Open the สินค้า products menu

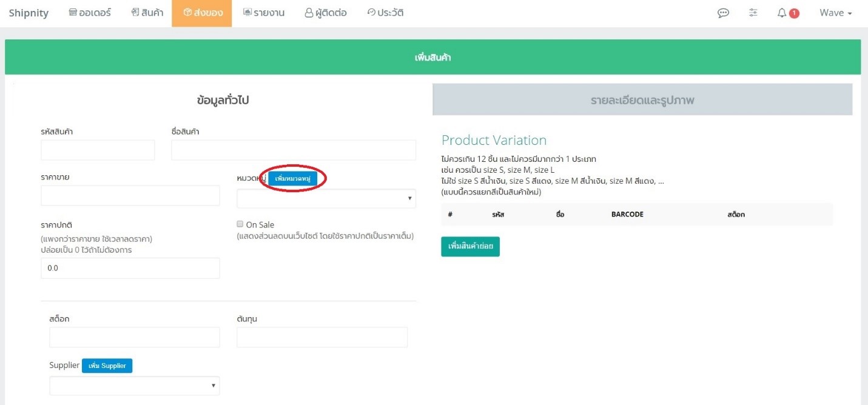[147, 13]
